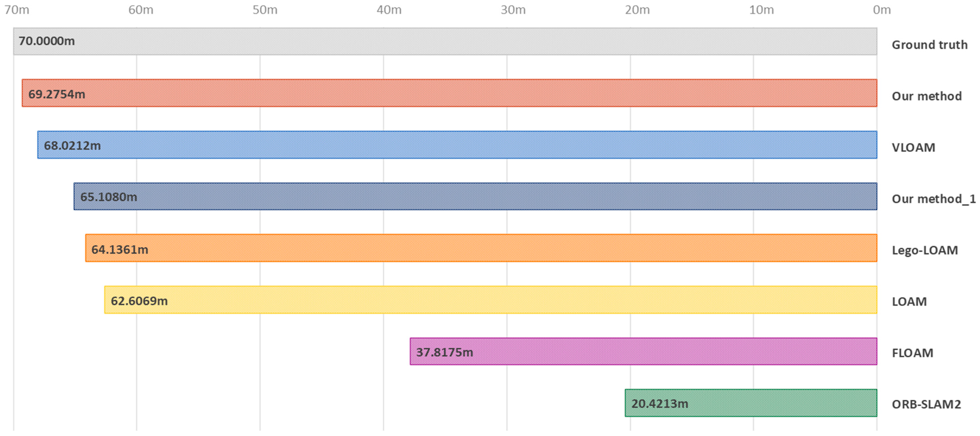Click the "ORB-SLAM2" series label
980x436 pixels.
(926, 404)
